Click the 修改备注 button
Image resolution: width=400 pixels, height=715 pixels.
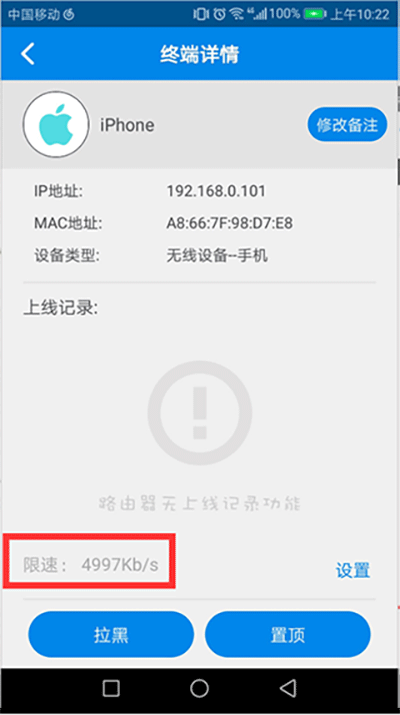(347, 124)
